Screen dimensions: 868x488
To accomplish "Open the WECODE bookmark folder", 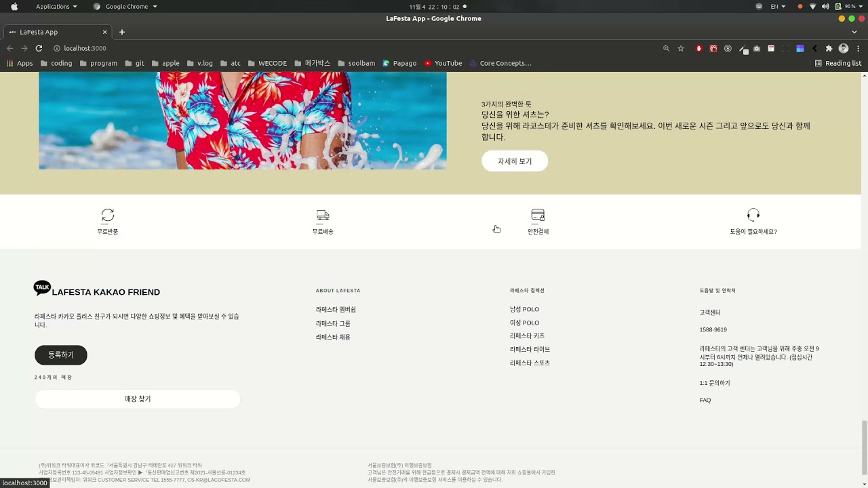I will point(267,63).
